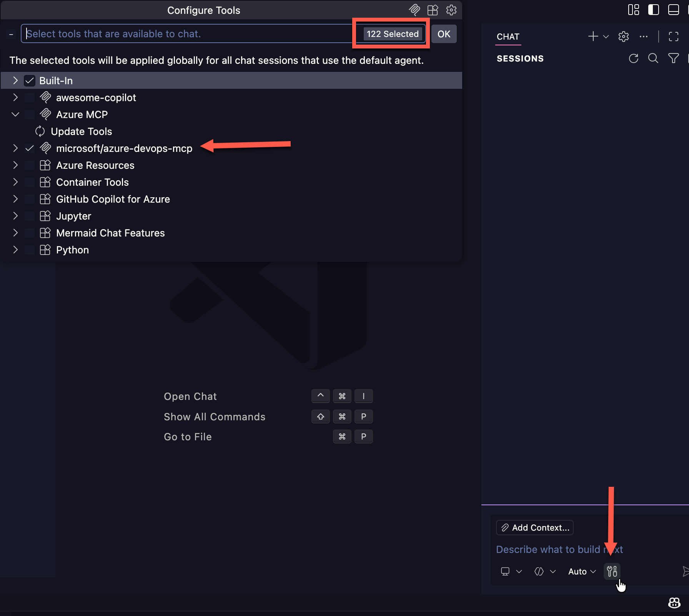The height and width of the screenshot is (616, 689).
Task: Switch to the CHAT tab
Action: pos(508,37)
